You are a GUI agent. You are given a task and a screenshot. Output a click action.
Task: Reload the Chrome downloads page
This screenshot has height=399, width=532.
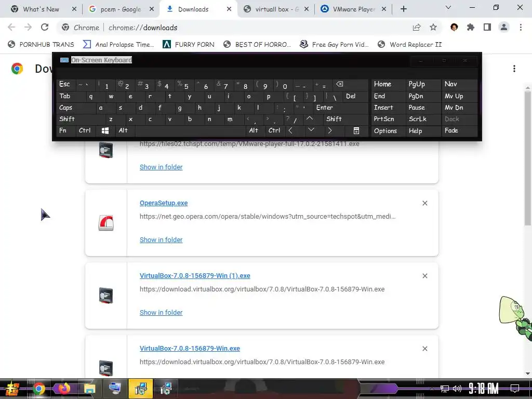[x=45, y=27]
